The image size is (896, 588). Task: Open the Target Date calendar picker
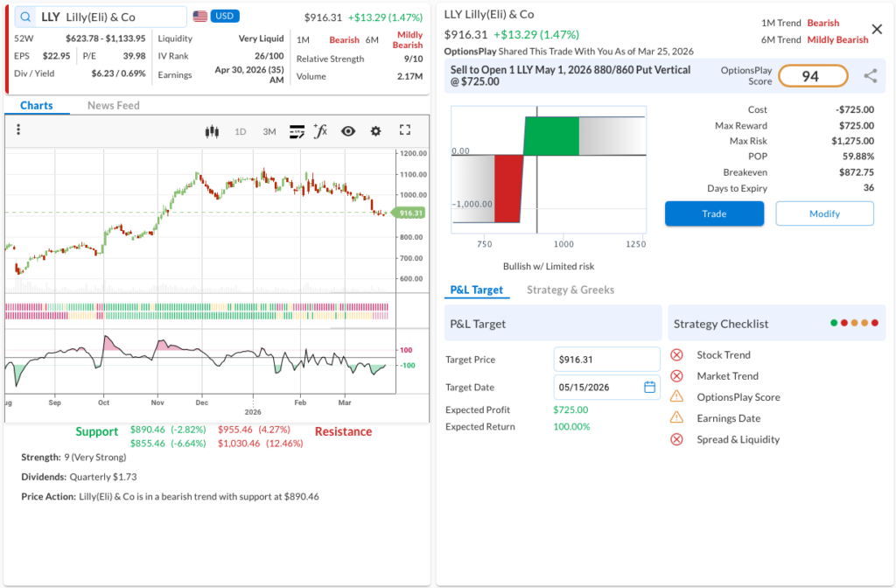(x=650, y=387)
